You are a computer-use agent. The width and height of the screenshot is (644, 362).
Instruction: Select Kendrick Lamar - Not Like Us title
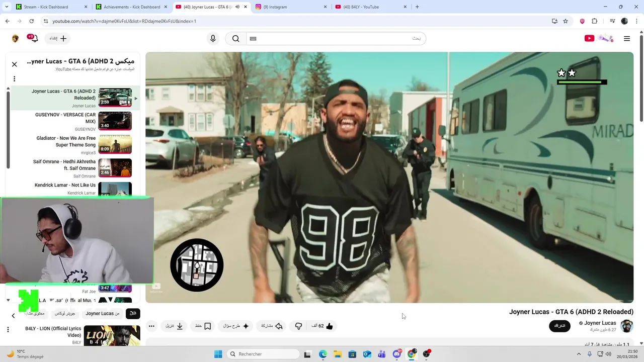(x=65, y=185)
